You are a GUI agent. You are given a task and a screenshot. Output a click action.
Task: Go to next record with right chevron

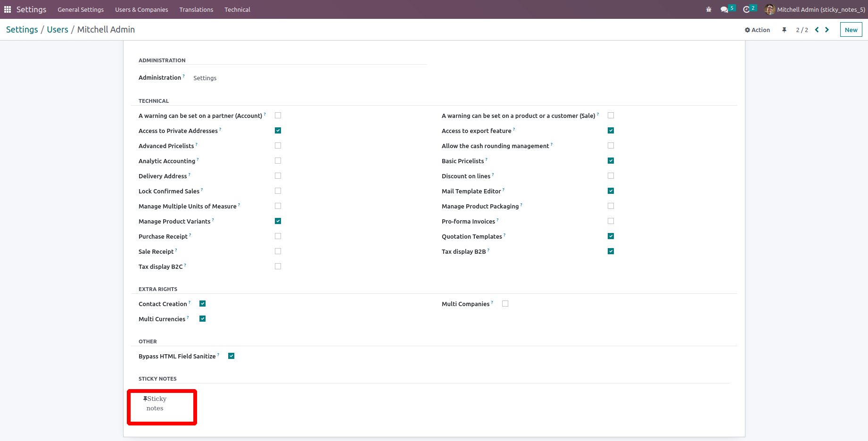[827, 30]
